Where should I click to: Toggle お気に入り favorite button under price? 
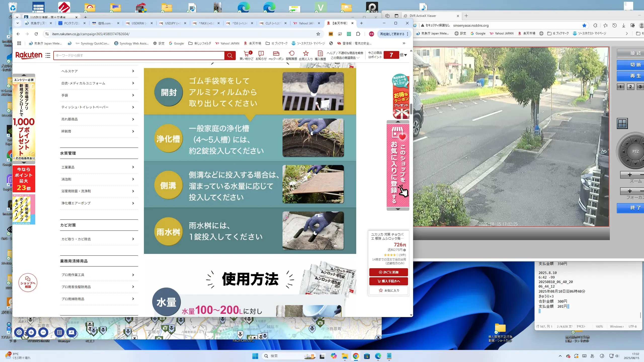388,290
